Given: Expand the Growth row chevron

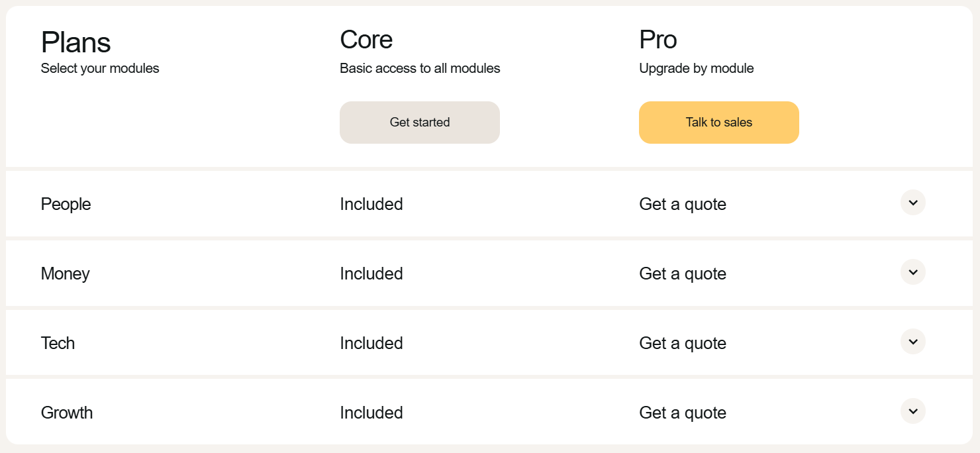Looking at the screenshot, I should (x=912, y=411).
